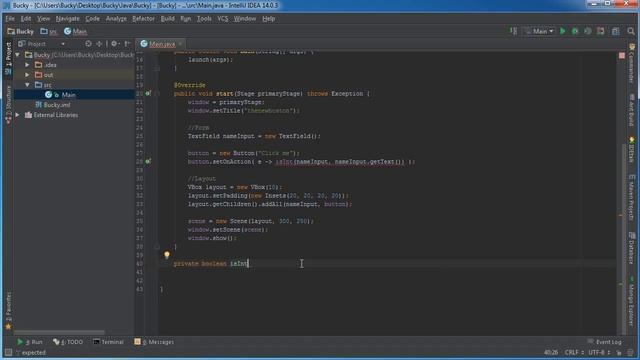Expand the out folder
Image resolution: width=640 pixels, height=360 pixels.
[27, 75]
